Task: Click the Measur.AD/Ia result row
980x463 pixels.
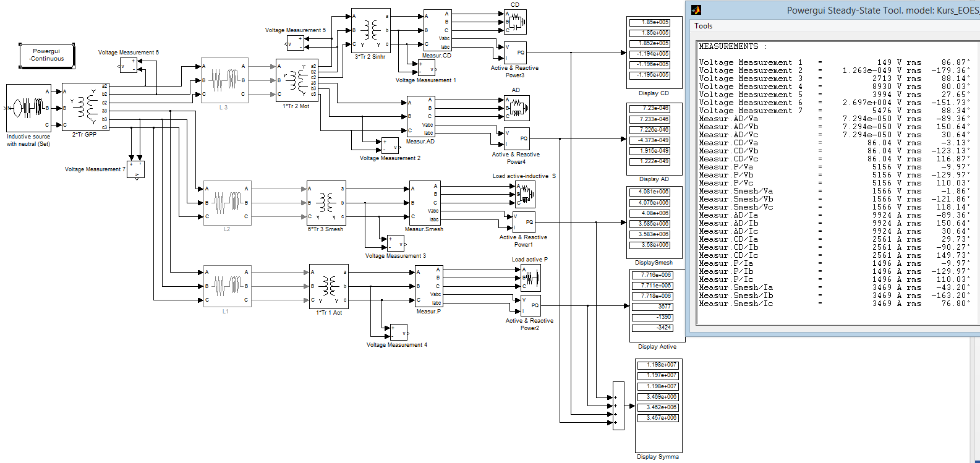Action: (x=835, y=215)
